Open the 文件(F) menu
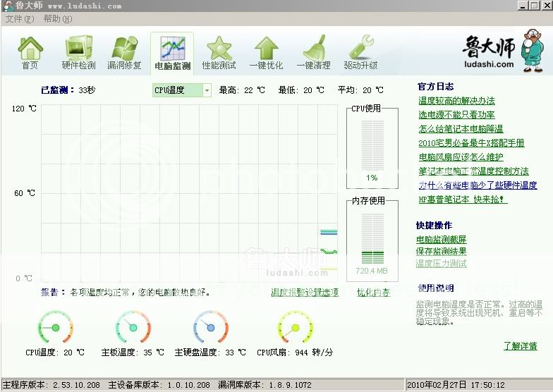The height and width of the screenshot is (392, 553). tap(19, 19)
